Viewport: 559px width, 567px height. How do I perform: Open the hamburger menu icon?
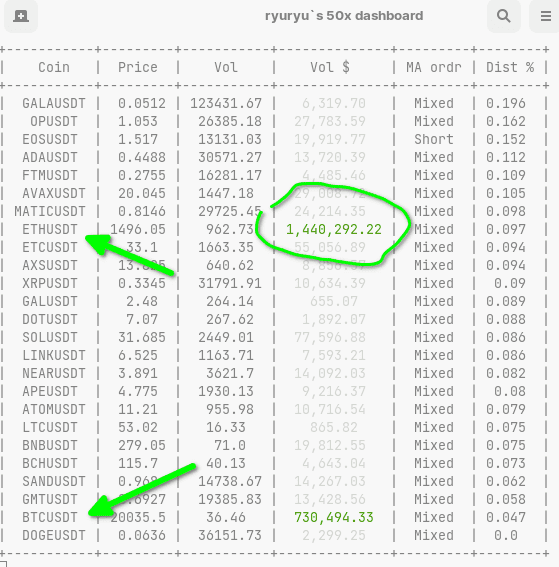[546, 16]
